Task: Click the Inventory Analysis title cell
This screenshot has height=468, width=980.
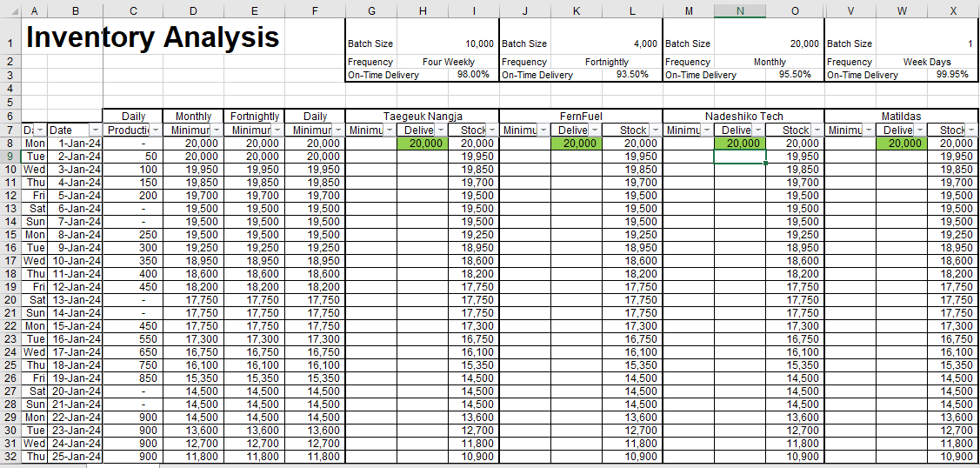Action: 152,37
